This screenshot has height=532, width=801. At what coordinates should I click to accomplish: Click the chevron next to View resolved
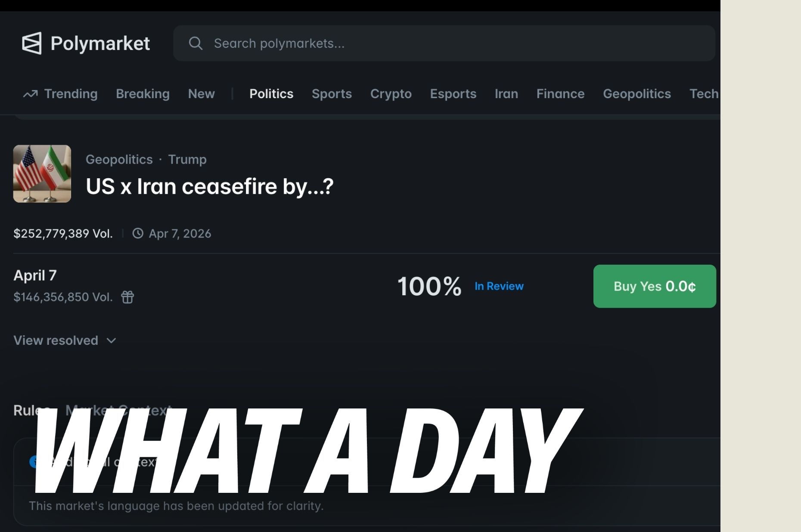click(x=112, y=341)
